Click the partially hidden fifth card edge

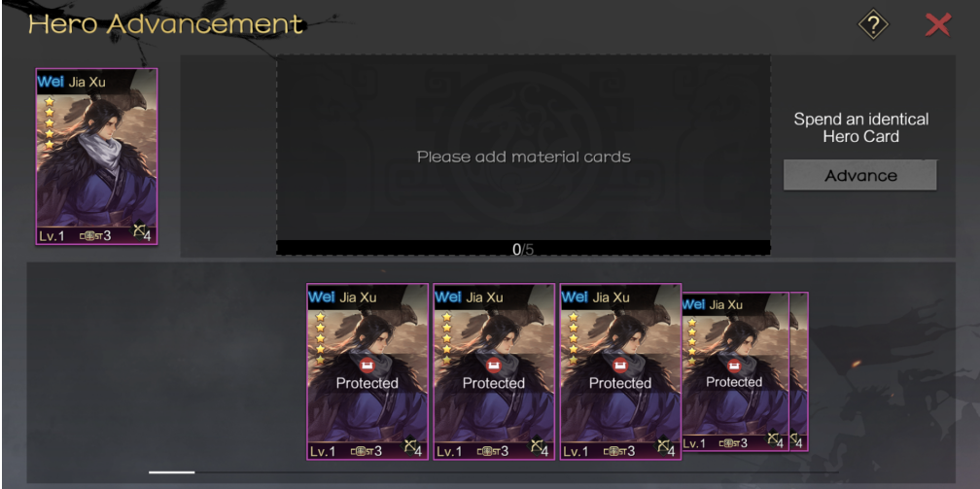(x=799, y=372)
